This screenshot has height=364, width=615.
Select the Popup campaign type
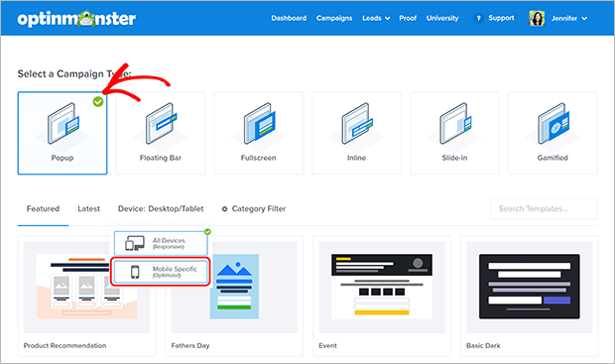(62, 133)
